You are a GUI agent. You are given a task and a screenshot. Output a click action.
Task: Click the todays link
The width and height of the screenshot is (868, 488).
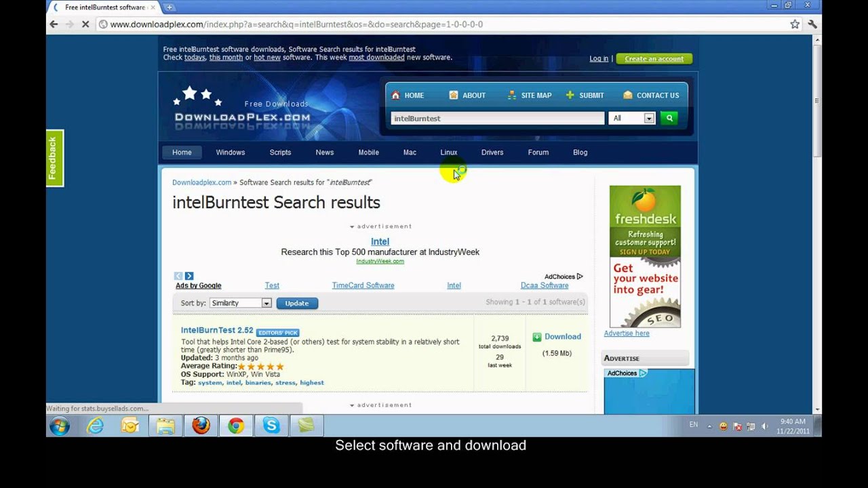click(195, 58)
